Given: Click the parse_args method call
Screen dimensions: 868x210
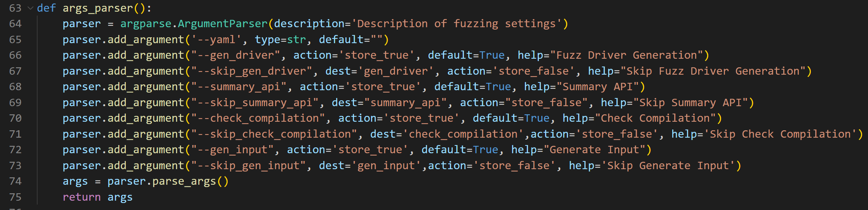Looking at the screenshot, I should [x=184, y=182].
